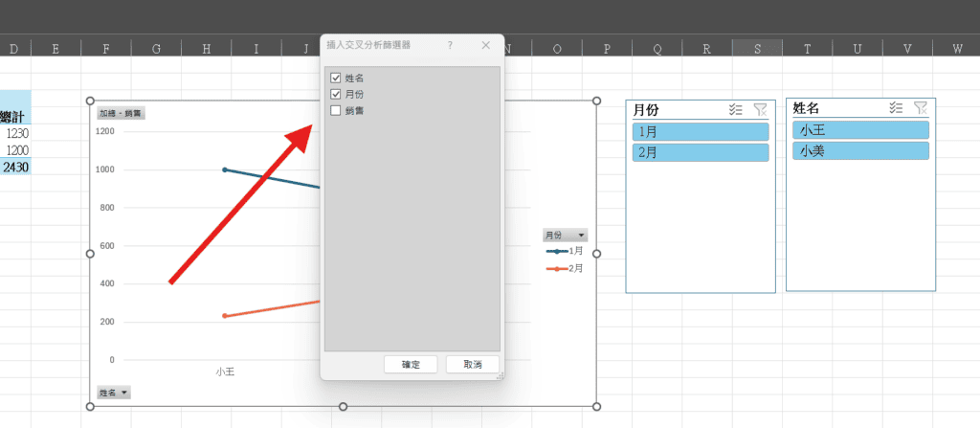
Task: Close the 插入交叉分析篩選器 dialog with X
Action: (x=485, y=45)
